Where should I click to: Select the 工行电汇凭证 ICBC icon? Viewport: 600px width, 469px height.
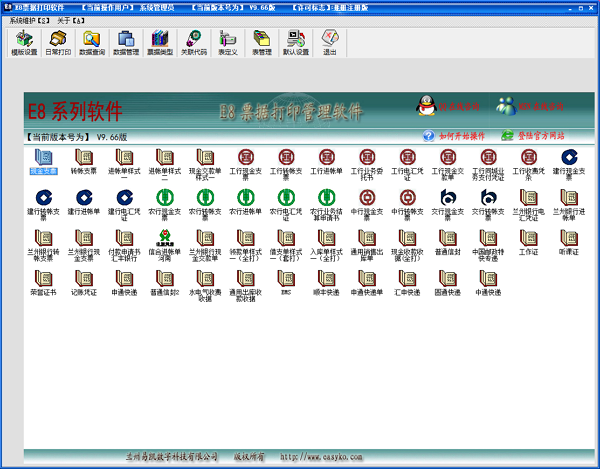[x=408, y=164]
